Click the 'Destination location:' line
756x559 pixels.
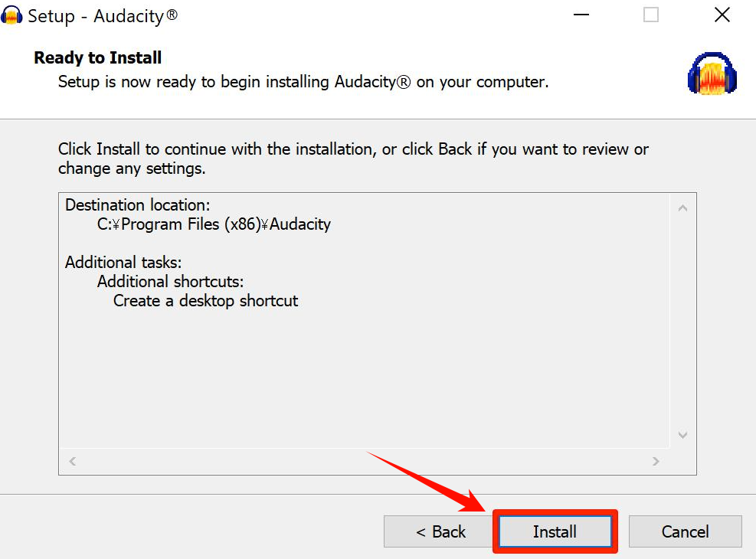138,205
